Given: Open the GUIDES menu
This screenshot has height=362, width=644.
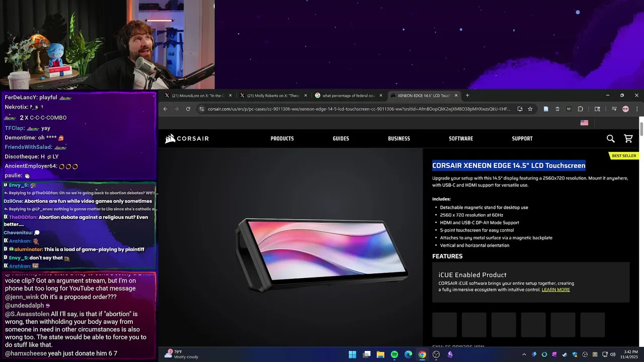Looking at the screenshot, I should [341, 138].
